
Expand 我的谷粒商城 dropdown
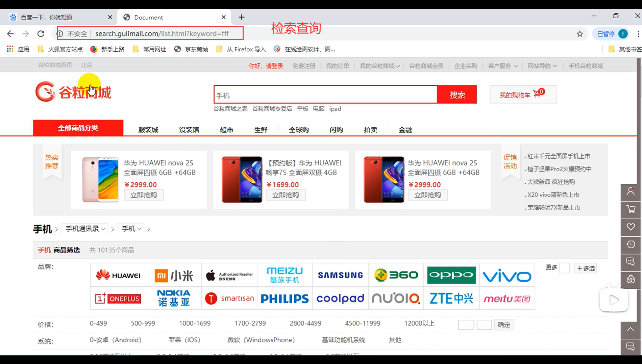pos(379,66)
